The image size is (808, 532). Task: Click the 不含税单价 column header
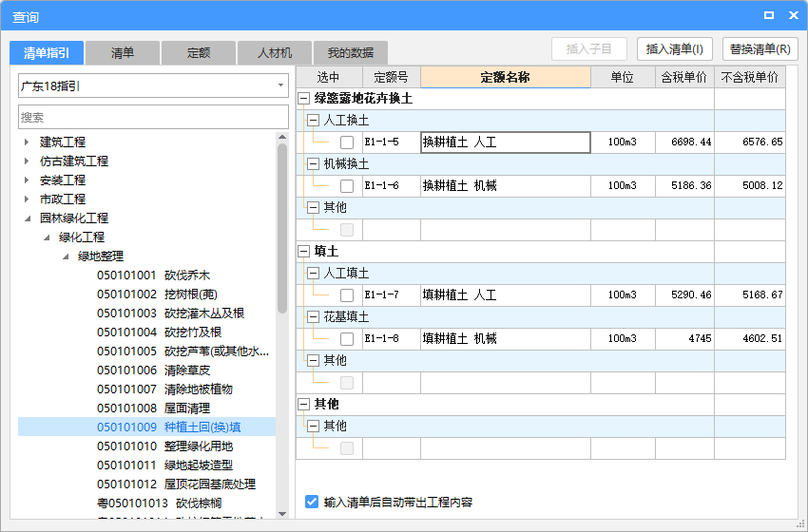coord(750,77)
